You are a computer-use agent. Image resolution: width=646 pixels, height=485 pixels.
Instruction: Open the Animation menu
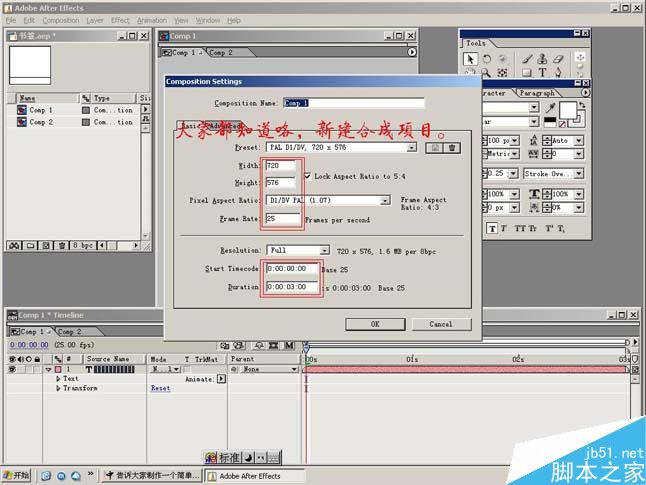tap(152, 20)
